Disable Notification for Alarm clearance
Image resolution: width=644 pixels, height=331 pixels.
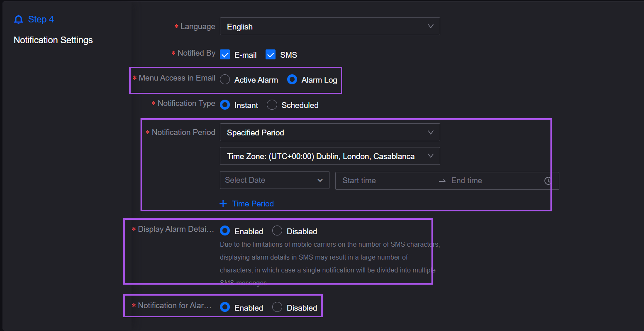click(x=277, y=307)
